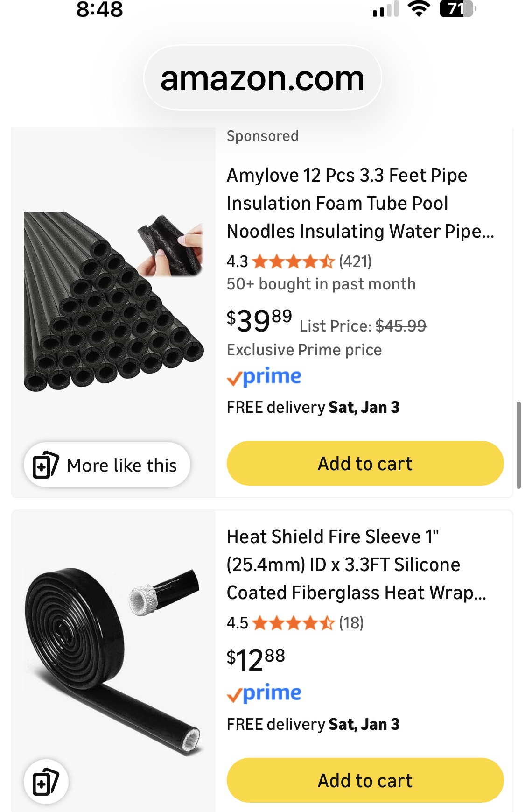Tap the $12.88 price
The width and height of the screenshot is (525, 812).
(x=256, y=659)
